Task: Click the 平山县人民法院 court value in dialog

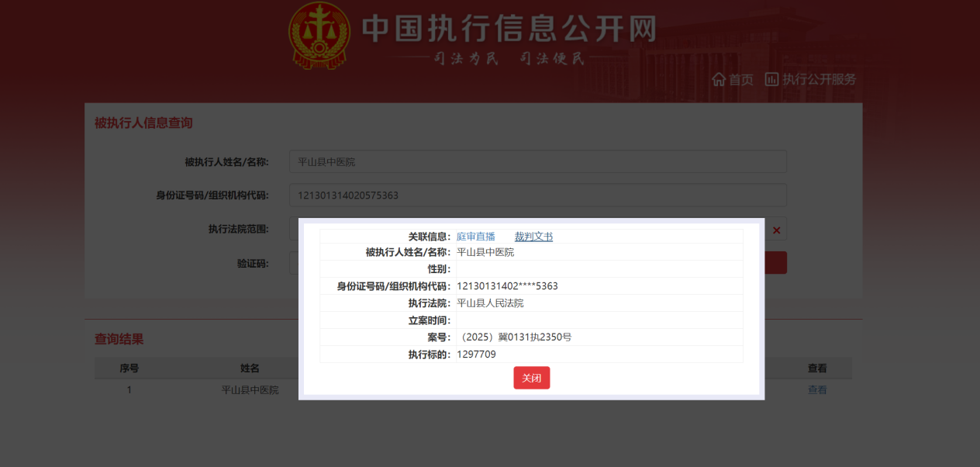Action: (490, 303)
